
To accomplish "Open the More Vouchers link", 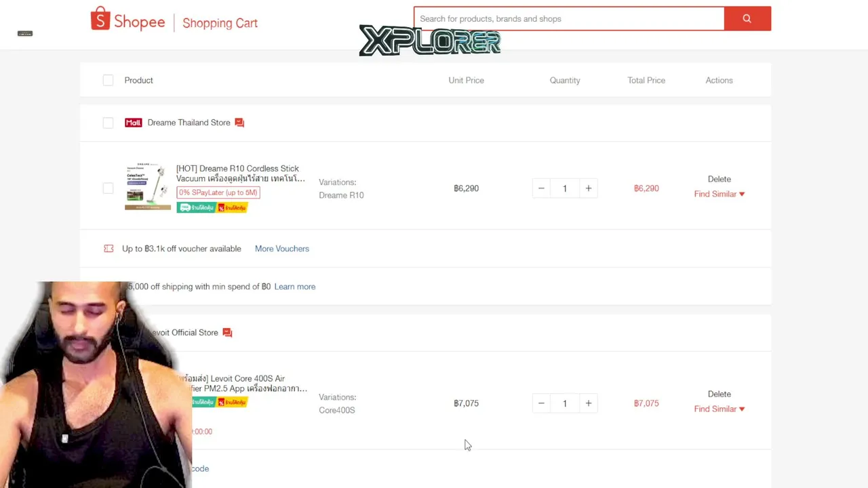I will (282, 249).
